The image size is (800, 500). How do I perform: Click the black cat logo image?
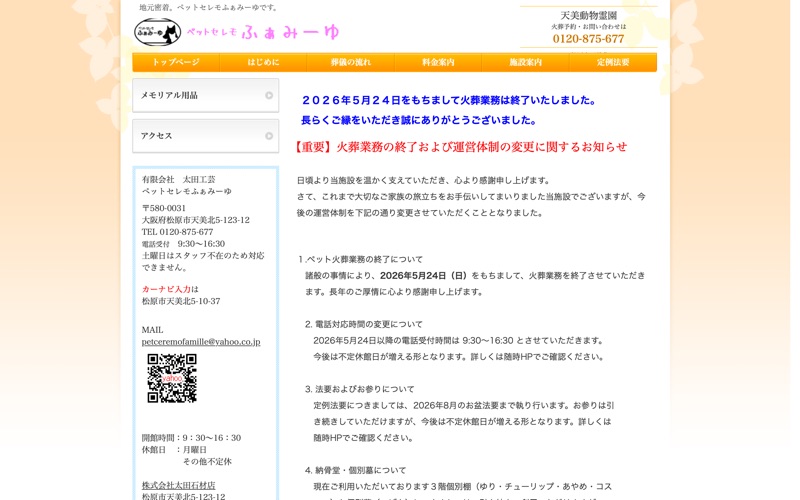click(158, 32)
